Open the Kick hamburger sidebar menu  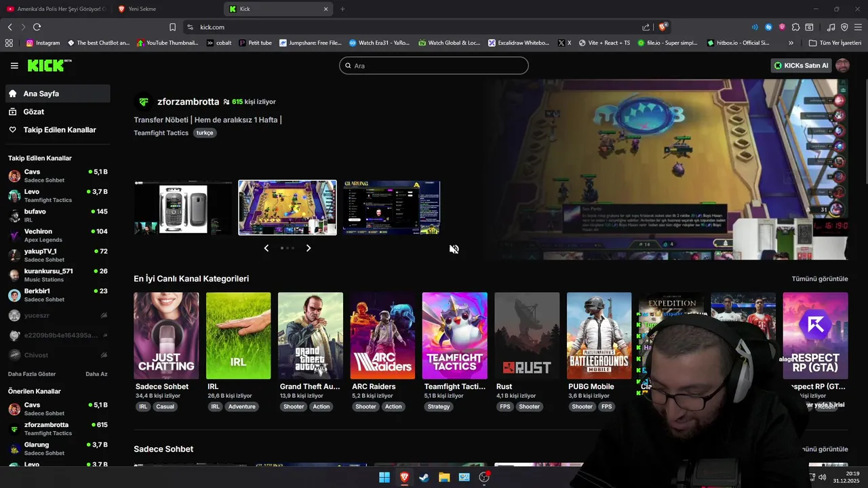click(14, 66)
